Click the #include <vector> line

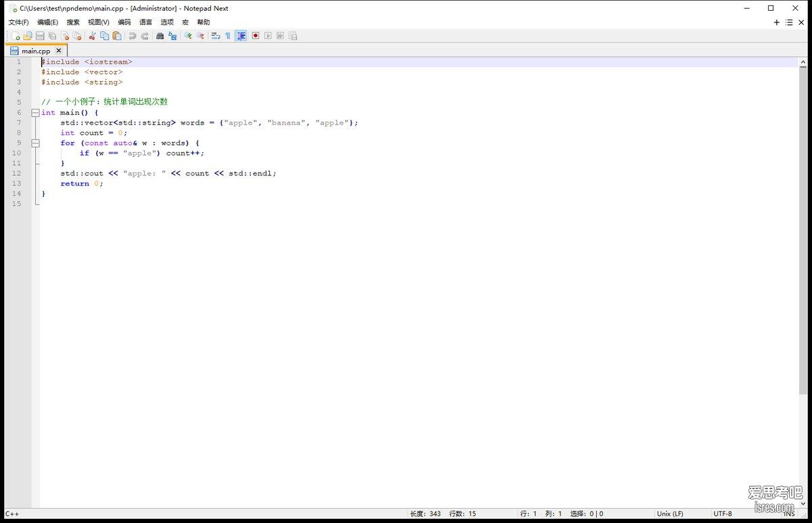82,72
